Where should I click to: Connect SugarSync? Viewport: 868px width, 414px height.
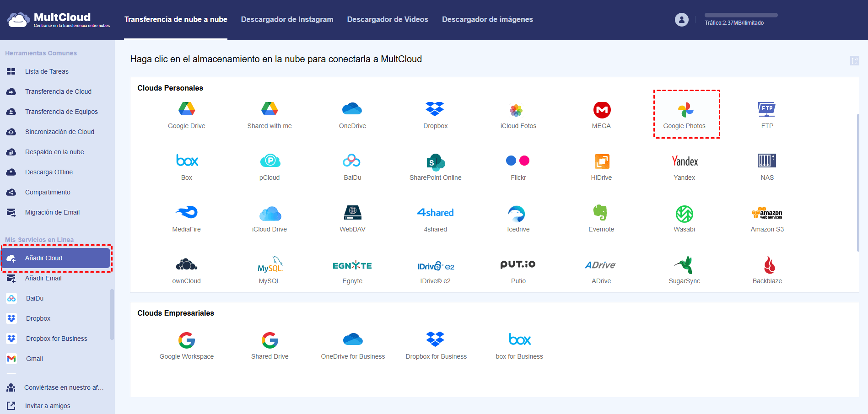[685, 270]
